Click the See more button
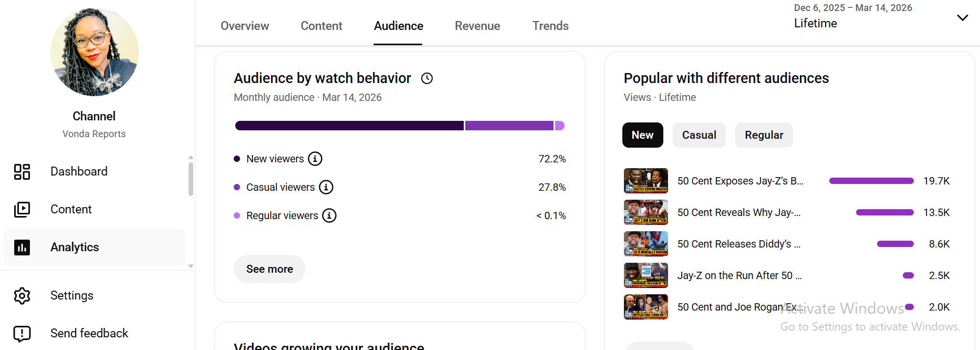 click(x=269, y=269)
